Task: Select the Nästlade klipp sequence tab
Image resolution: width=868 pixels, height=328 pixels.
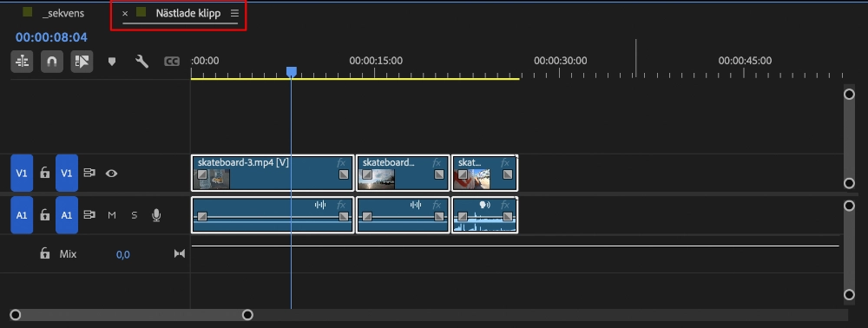Action: [188, 13]
